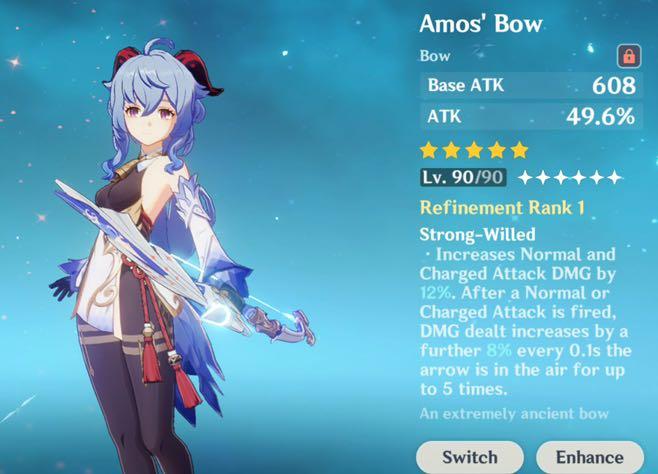Click the Switch button
This screenshot has width=658, height=474.
[470, 457]
